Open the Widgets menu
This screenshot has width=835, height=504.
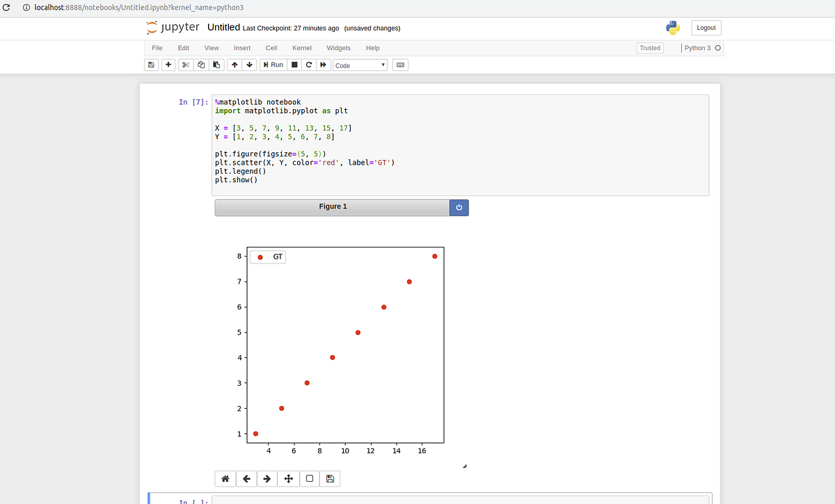tap(338, 48)
